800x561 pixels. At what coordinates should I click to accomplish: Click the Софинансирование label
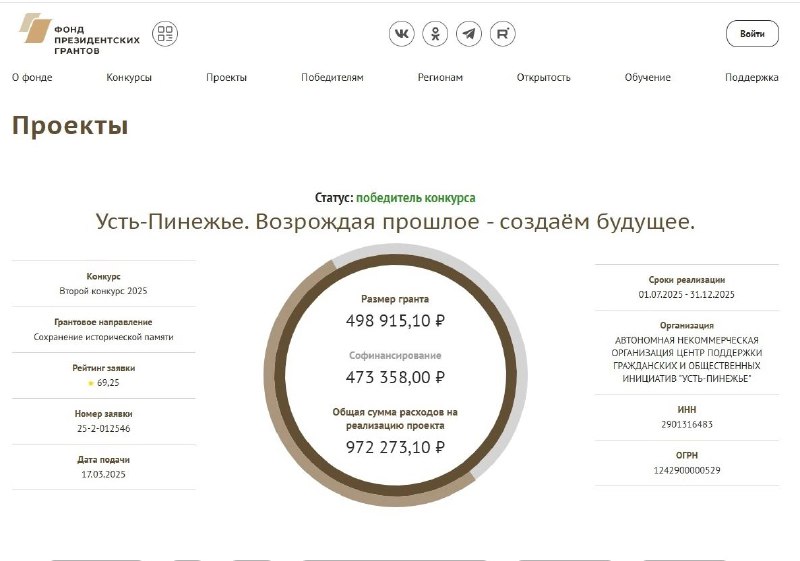395,355
